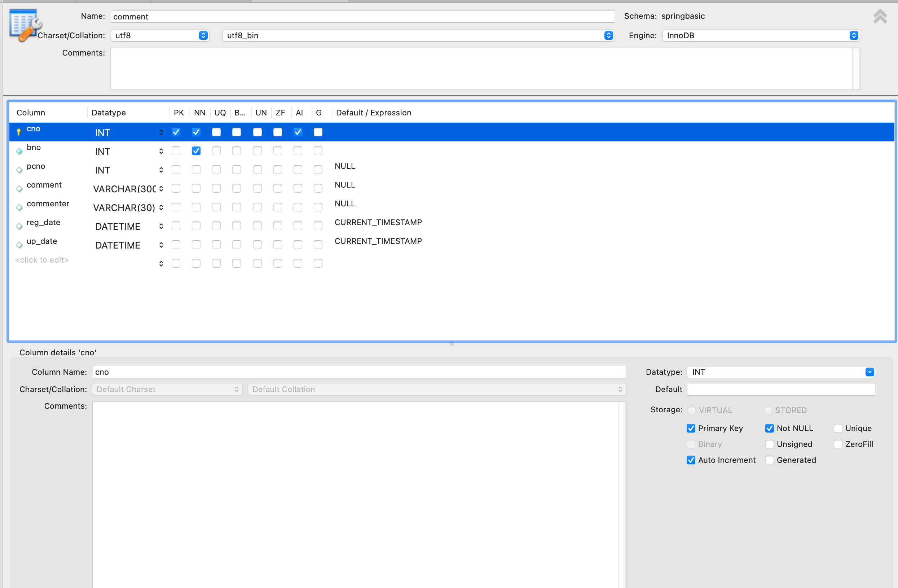Image resolution: width=898 pixels, height=588 pixels.
Task: Click the Datatype column header
Action: point(109,113)
